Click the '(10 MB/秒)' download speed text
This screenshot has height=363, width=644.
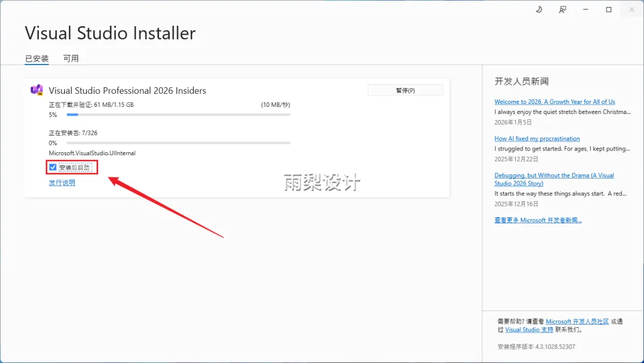tap(275, 105)
